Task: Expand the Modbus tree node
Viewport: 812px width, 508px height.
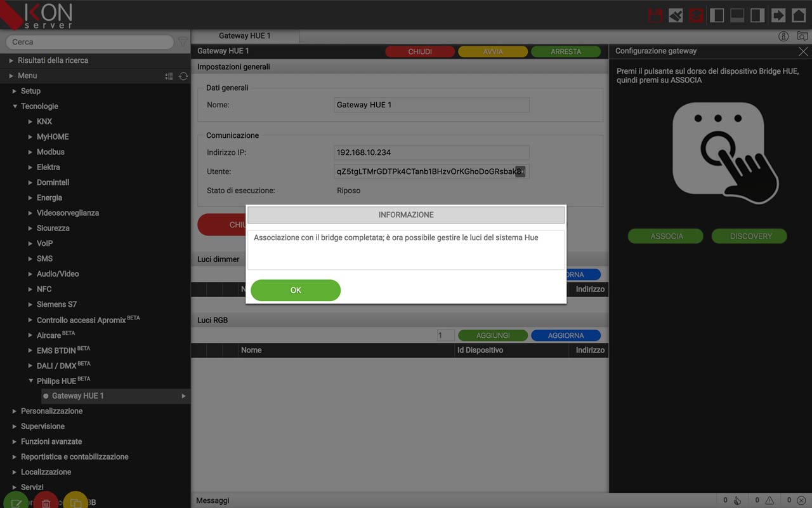Action: click(x=30, y=152)
